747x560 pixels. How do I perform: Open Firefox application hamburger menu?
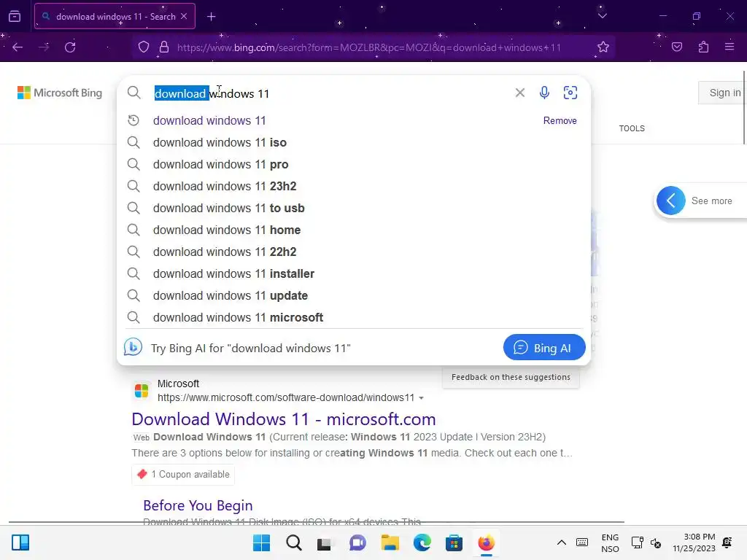[729, 47]
